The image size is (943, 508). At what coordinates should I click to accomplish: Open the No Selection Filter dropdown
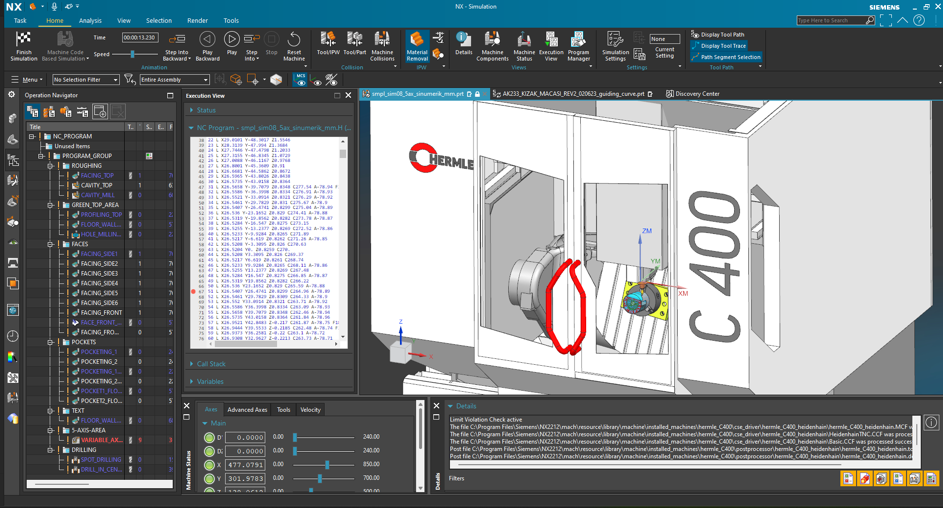pyautogui.click(x=86, y=79)
